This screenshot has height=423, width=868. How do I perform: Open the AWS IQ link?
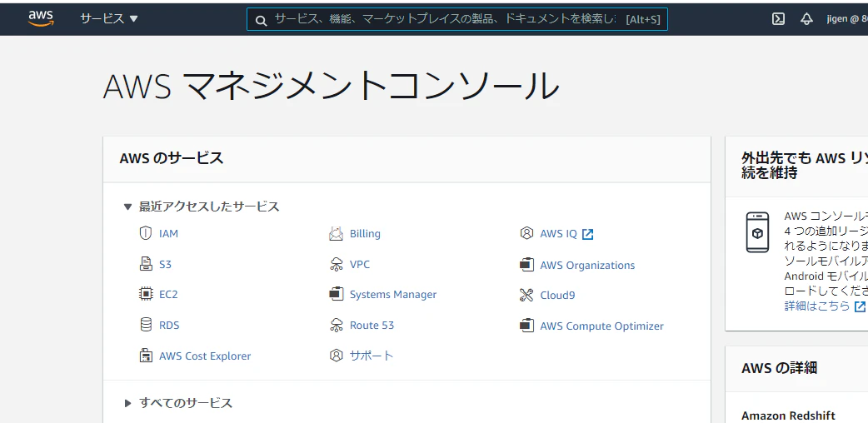[559, 234]
